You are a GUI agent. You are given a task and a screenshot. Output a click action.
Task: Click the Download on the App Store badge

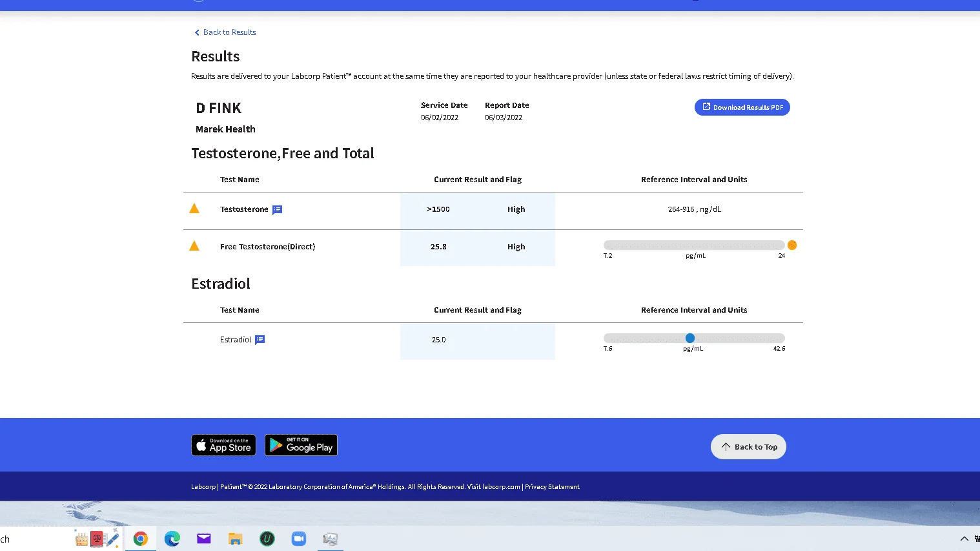[x=223, y=445]
